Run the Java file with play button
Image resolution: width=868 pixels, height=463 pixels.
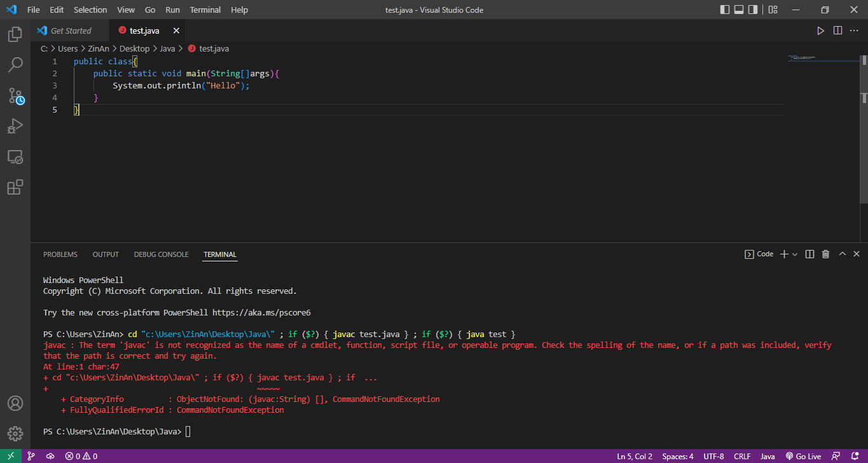(x=820, y=31)
